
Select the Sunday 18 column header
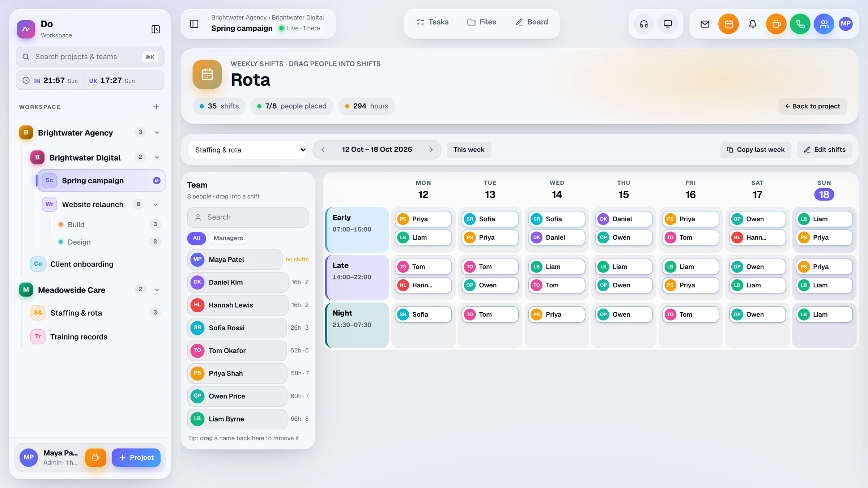pos(824,190)
